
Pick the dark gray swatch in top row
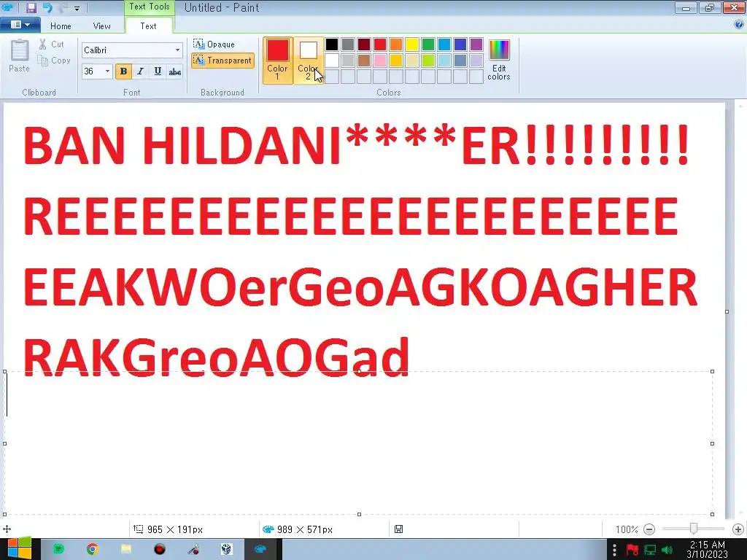tap(348, 44)
